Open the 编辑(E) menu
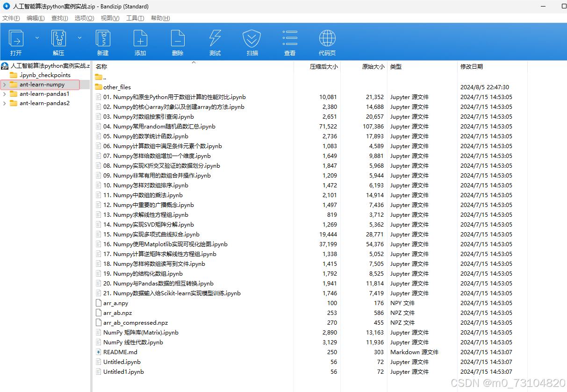Image resolution: width=567 pixels, height=392 pixels. 36,18
